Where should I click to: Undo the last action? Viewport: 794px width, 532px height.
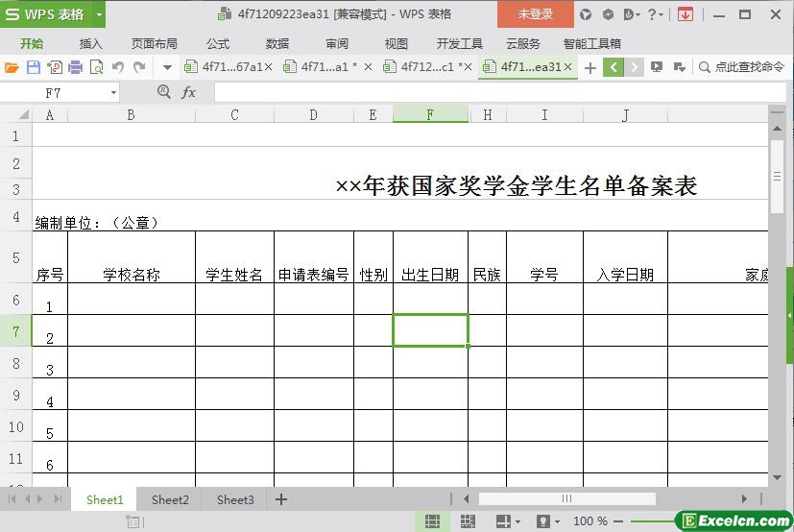(117, 67)
